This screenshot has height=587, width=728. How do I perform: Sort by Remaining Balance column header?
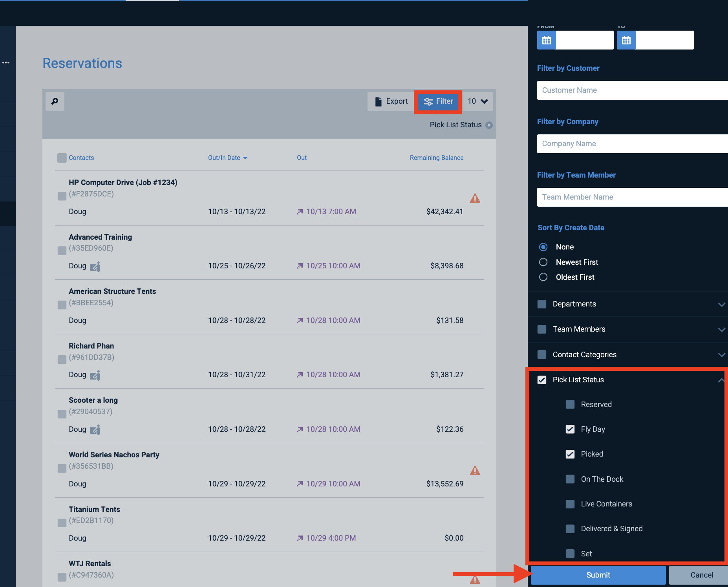tap(437, 158)
